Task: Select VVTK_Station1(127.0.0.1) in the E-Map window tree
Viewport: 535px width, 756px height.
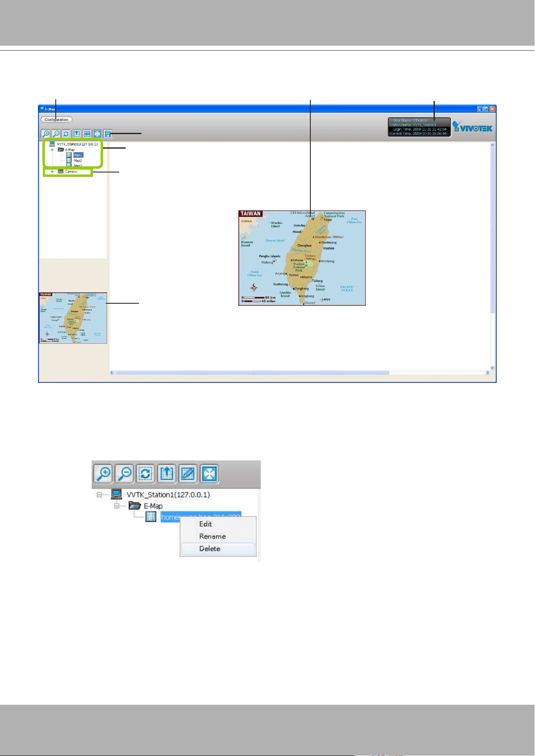Action: 77,144
